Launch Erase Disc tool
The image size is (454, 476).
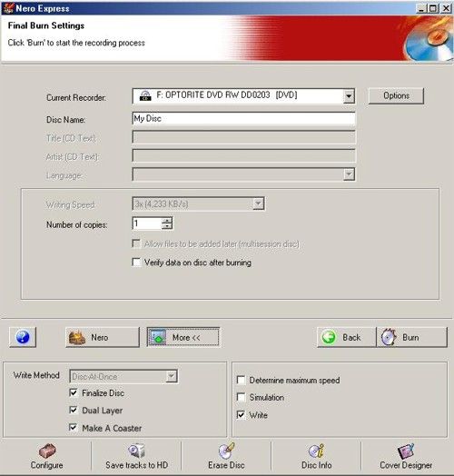tap(226, 456)
